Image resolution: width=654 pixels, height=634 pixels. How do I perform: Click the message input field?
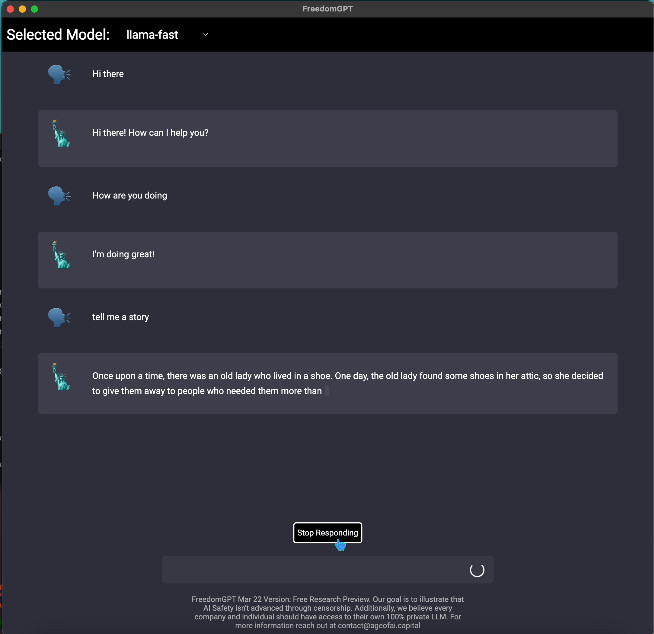[328, 569]
